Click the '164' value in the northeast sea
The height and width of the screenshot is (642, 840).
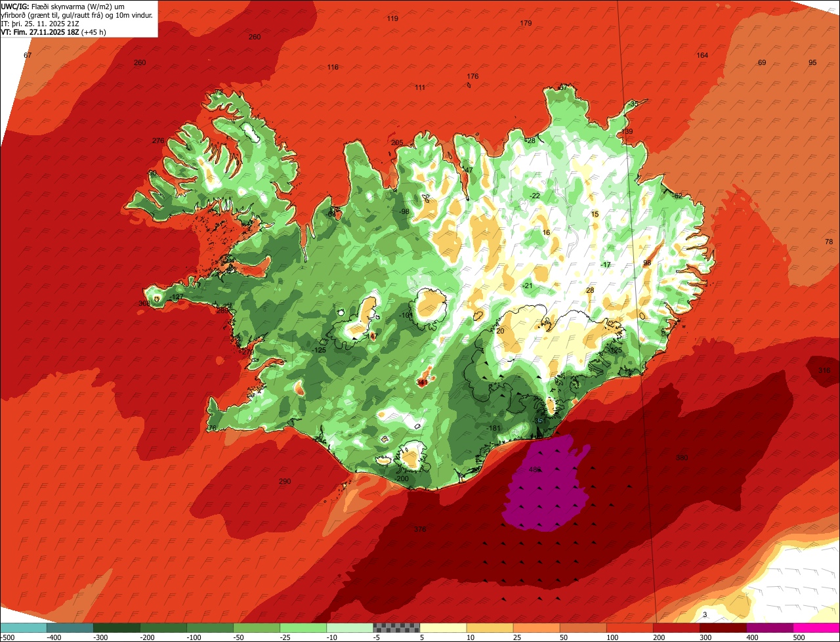(x=702, y=55)
